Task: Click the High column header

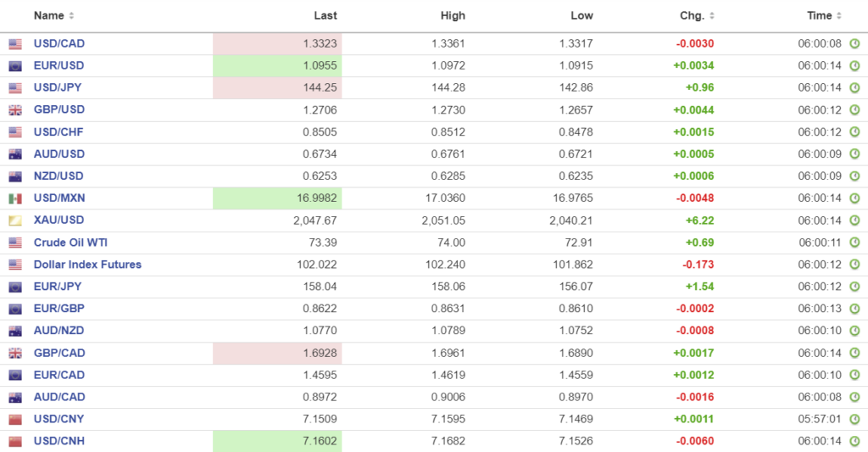Action: [x=453, y=16]
